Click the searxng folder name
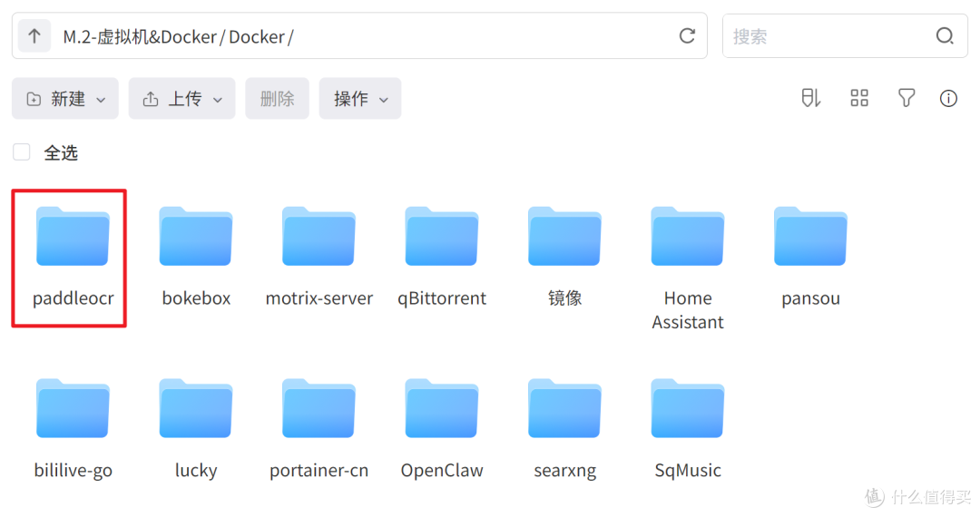The image size is (980, 517). [565, 471]
